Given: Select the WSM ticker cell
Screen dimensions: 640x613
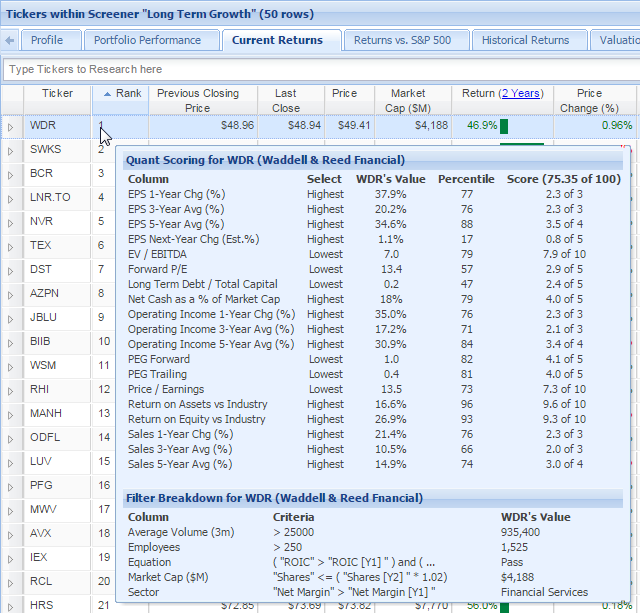Looking at the screenshot, I should click(x=57, y=365).
